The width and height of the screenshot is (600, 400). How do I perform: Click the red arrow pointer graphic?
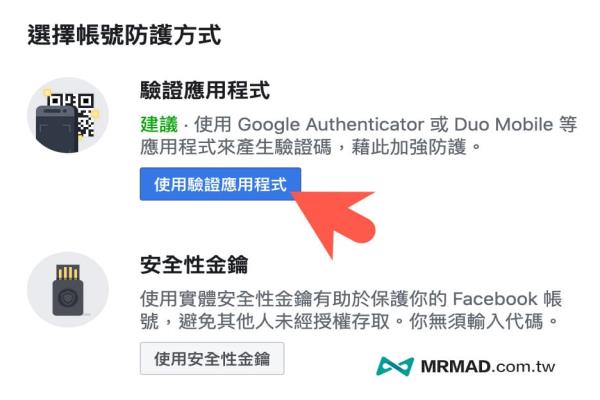point(334,222)
